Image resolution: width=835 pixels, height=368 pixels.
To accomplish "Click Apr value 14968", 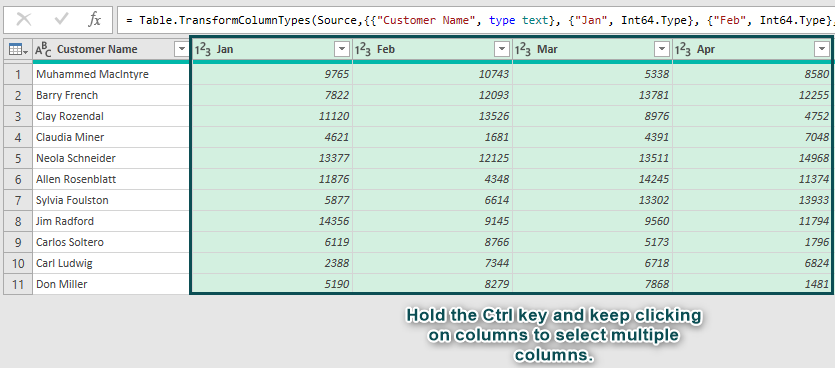I will point(752,158).
